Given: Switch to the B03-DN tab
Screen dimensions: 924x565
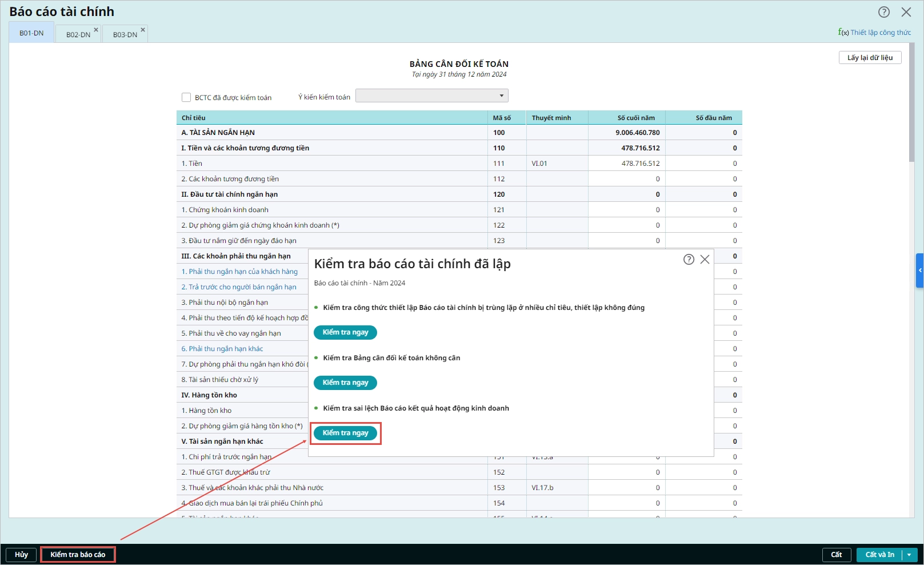Looking at the screenshot, I should 125,34.
